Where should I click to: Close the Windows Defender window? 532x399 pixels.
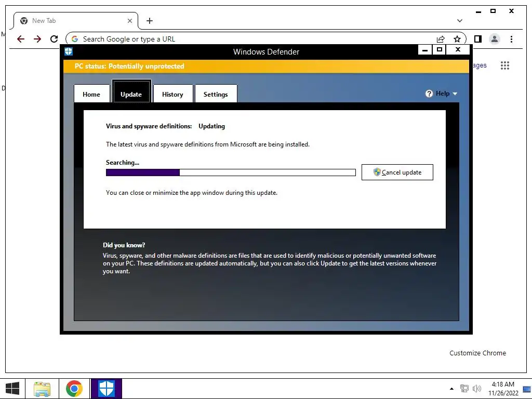click(458, 50)
